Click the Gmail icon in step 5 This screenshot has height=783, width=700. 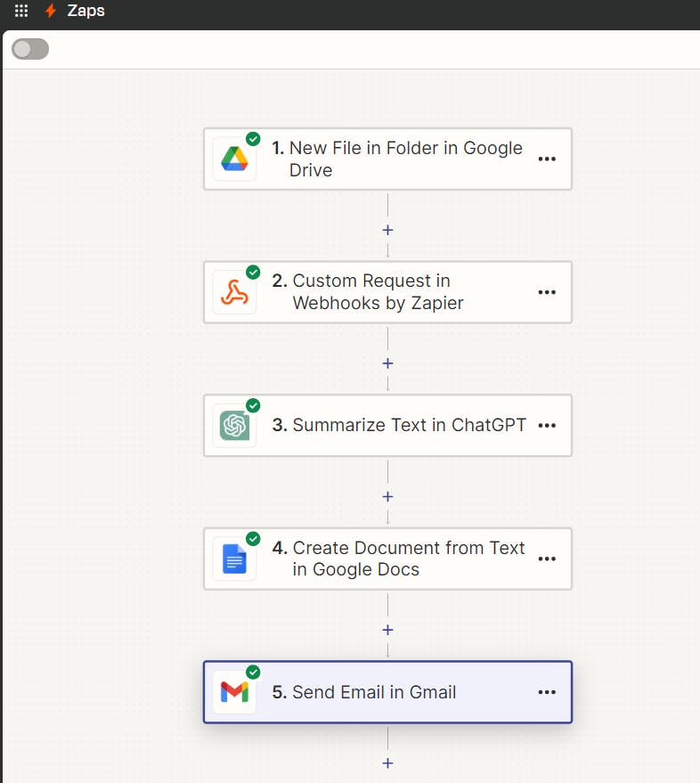click(x=234, y=692)
